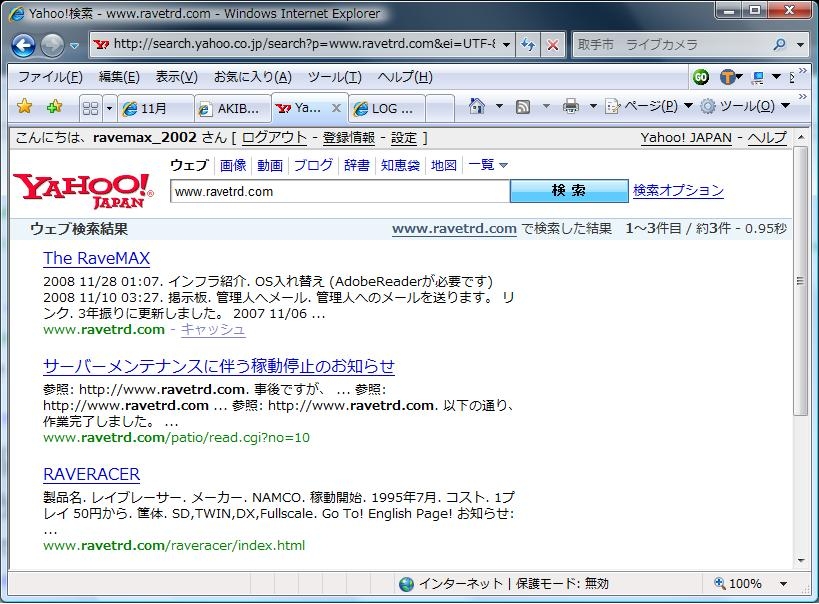The height and width of the screenshot is (604, 819).
Task: Expand the 一覧 services dropdown
Action: pyautogui.click(x=488, y=165)
